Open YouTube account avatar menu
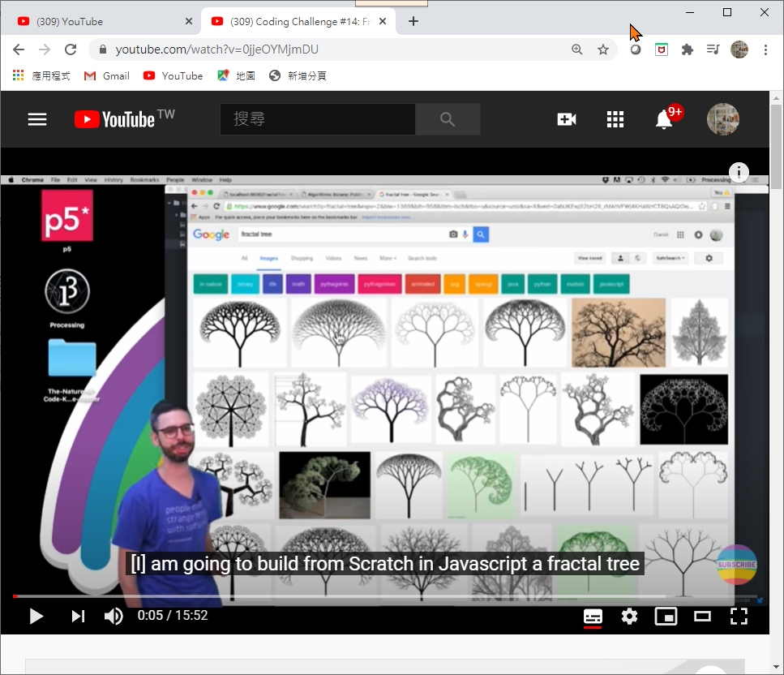 click(723, 119)
